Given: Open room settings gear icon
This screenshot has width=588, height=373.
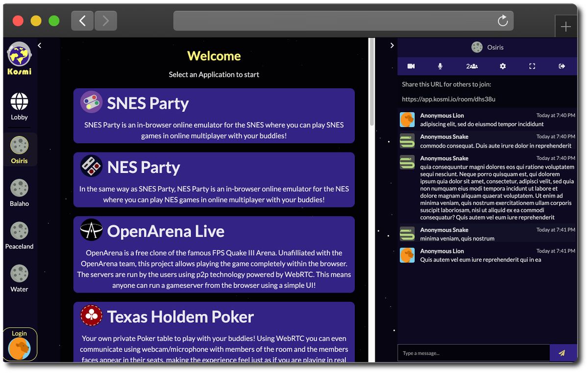Looking at the screenshot, I should pos(502,66).
